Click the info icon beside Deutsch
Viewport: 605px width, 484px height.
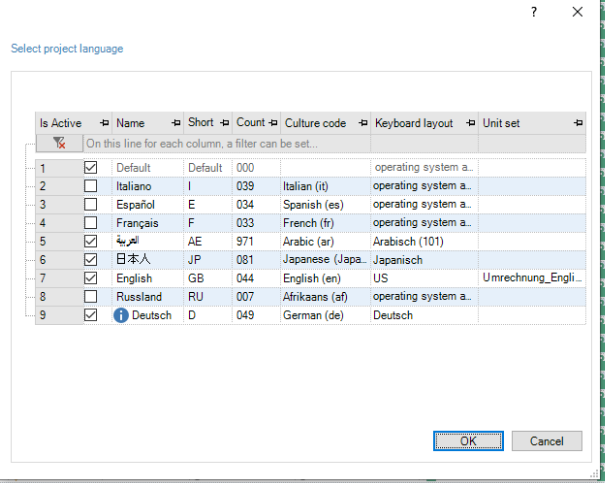tap(121, 315)
